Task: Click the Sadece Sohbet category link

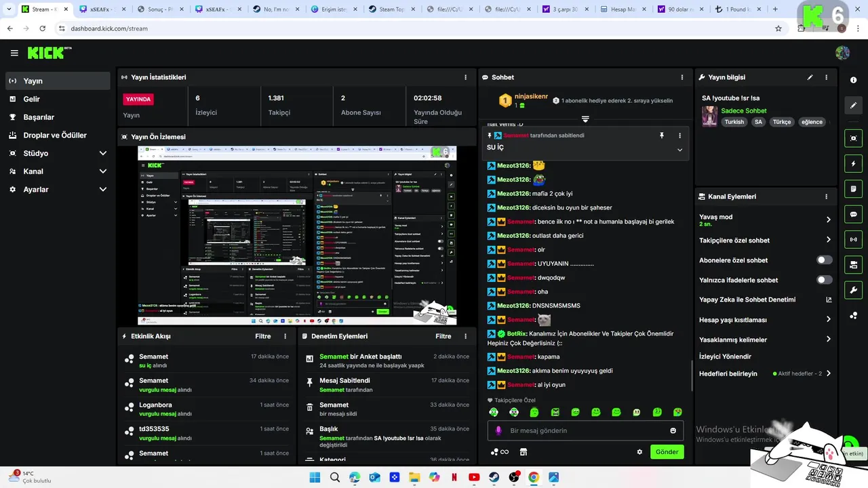Action: [x=744, y=110]
